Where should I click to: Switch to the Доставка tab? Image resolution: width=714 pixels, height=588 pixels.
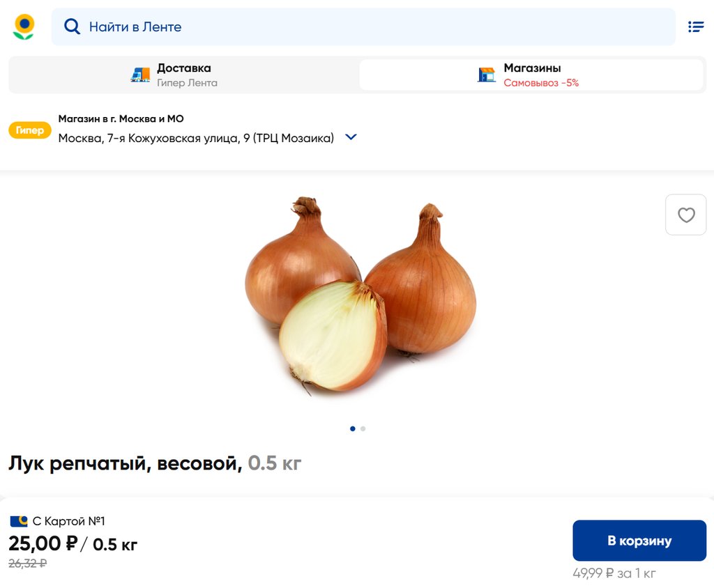pos(183,75)
